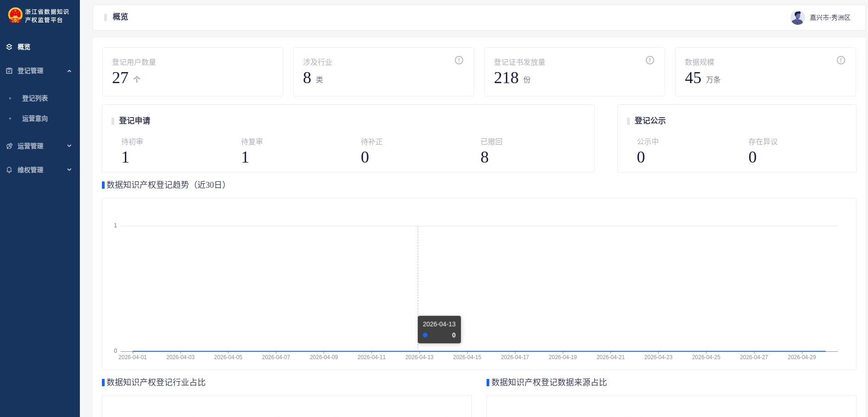
Task: Expand the 运营管理 menu section
Action: point(69,146)
